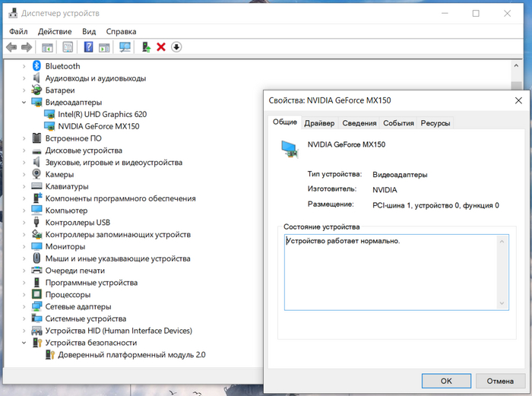This screenshot has width=532, height=396.
Task: Click the Изготовитель value NVIDIA
Action: 385,190
